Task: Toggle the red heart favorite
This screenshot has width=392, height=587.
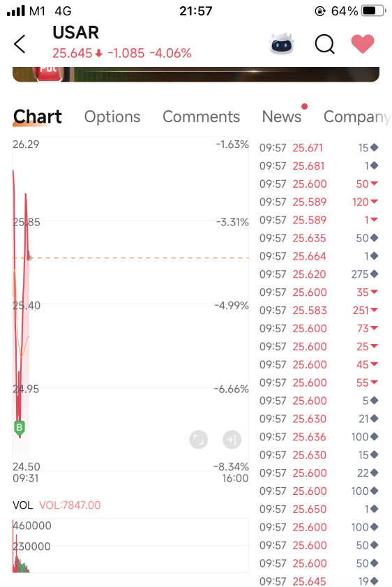Action: [x=363, y=44]
